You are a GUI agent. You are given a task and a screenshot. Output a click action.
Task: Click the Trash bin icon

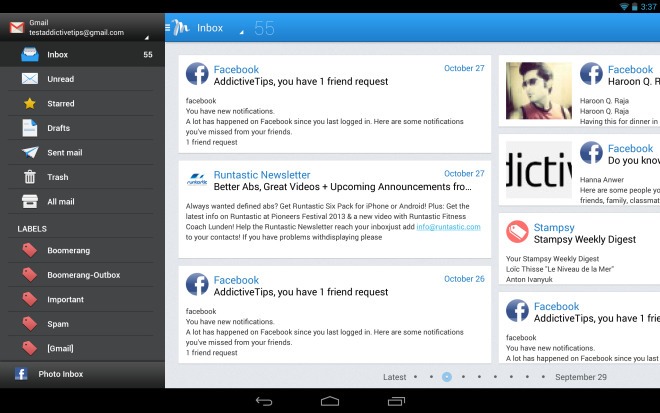[x=29, y=177]
